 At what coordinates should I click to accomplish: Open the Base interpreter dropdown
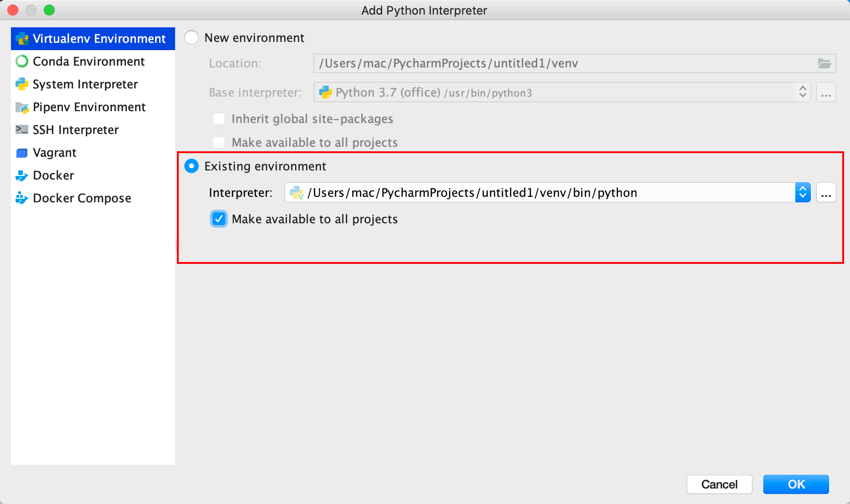pos(803,93)
